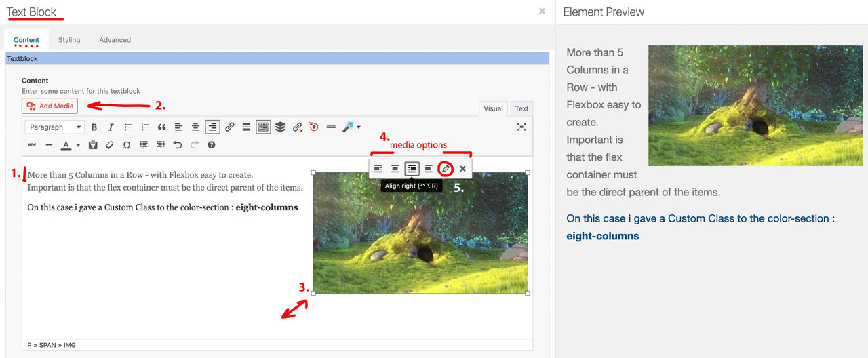Viewport: 868px width, 358px height.
Task: Insert special character via omega icon
Action: click(x=127, y=145)
